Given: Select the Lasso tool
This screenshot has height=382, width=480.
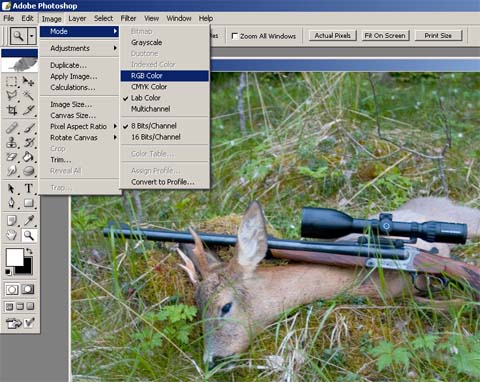Looking at the screenshot, I should coord(12,96).
